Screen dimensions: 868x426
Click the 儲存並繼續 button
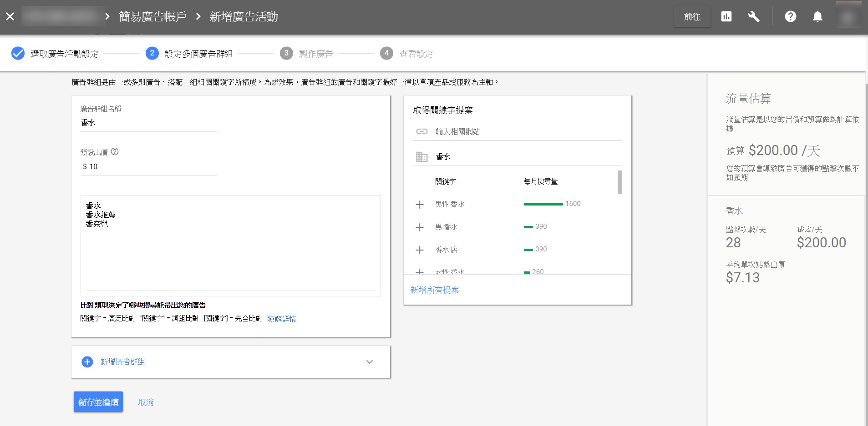(98, 402)
